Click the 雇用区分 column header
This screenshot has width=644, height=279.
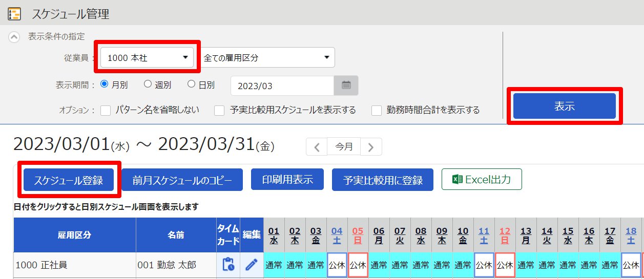coord(75,235)
